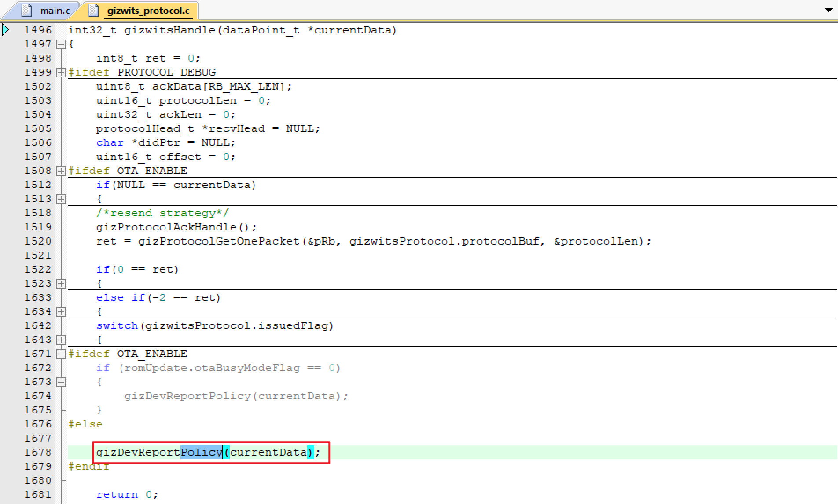The image size is (838, 504).
Task: Open the tab list dropdown arrow
Action: pos(828,10)
